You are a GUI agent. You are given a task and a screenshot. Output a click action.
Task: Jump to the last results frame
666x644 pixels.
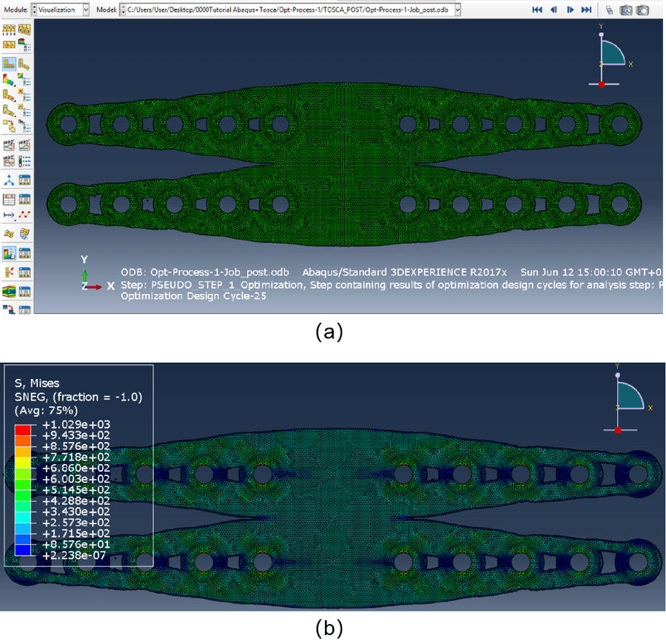[x=587, y=10]
